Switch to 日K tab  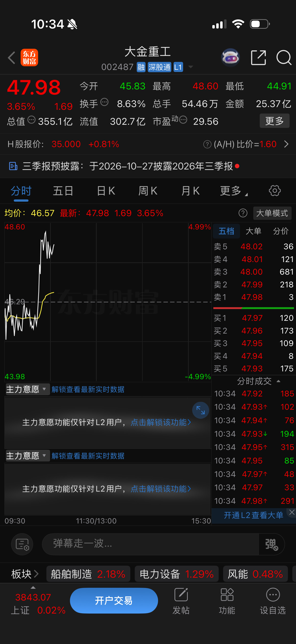click(106, 191)
